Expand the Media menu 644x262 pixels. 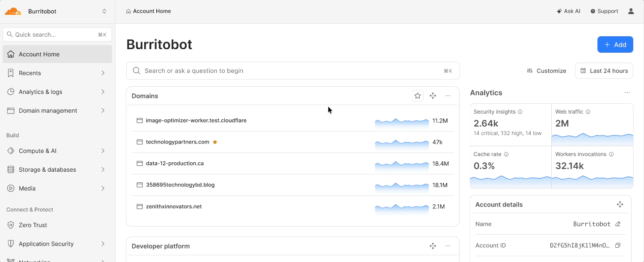(x=57, y=188)
